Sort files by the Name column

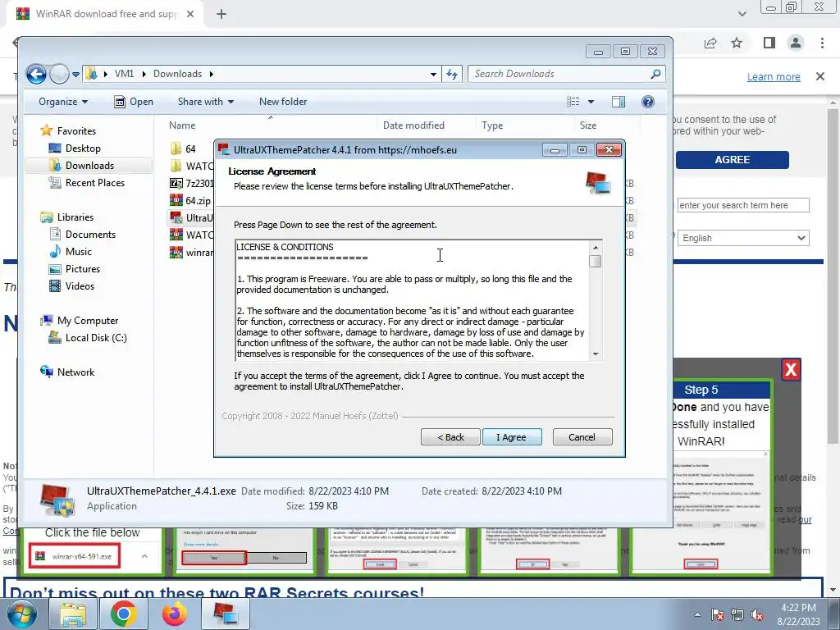(x=182, y=126)
